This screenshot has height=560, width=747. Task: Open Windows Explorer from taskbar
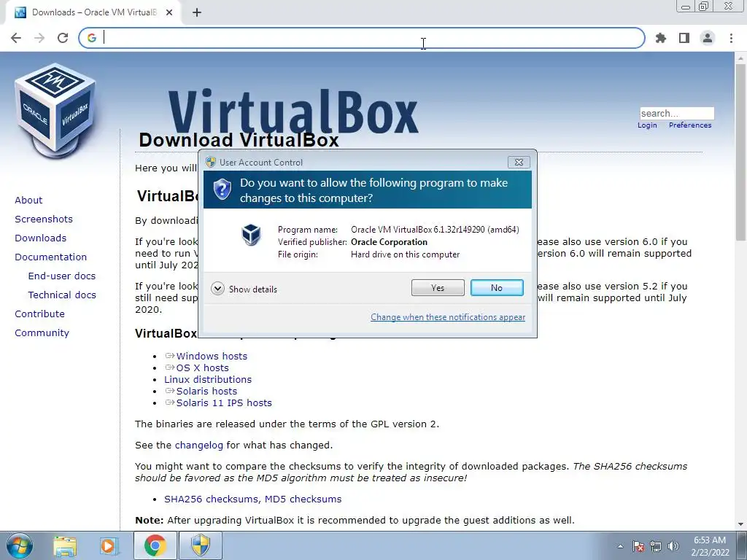65,545
